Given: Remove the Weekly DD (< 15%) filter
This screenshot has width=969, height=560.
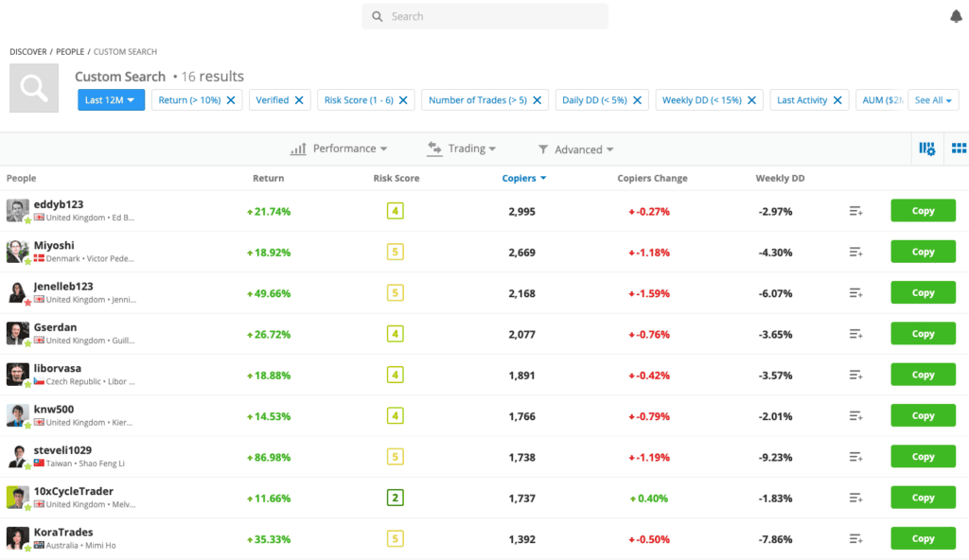Looking at the screenshot, I should tap(752, 100).
